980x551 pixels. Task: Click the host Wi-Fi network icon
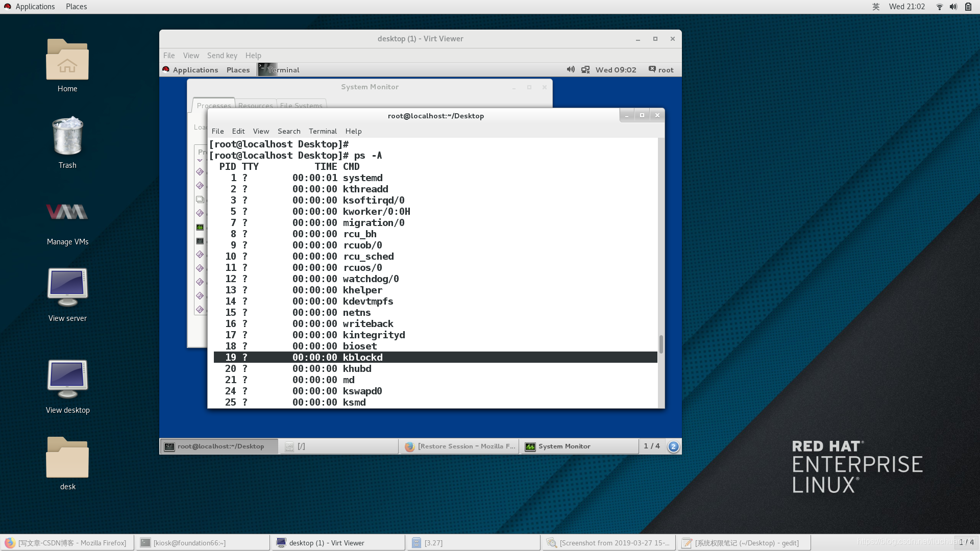(x=939, y=7)
